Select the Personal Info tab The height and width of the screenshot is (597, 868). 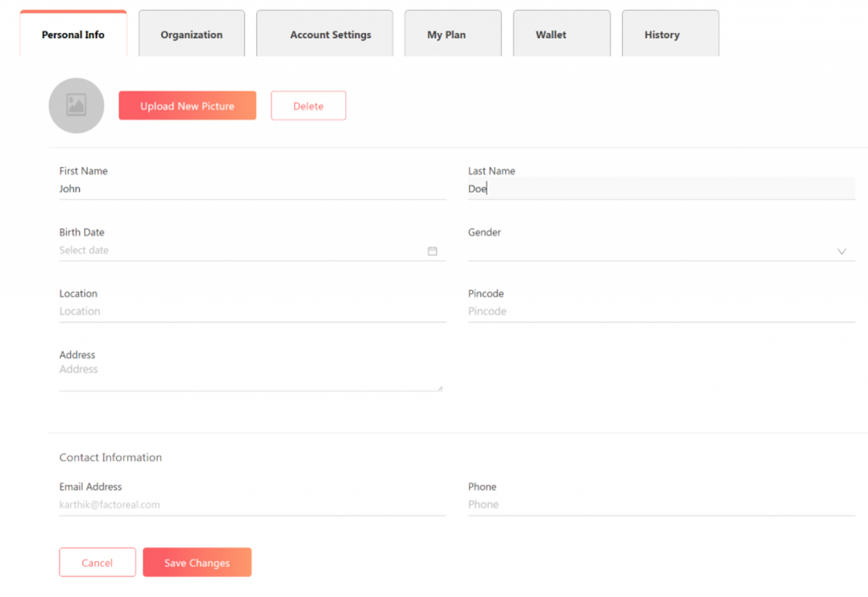click(73, 35)
